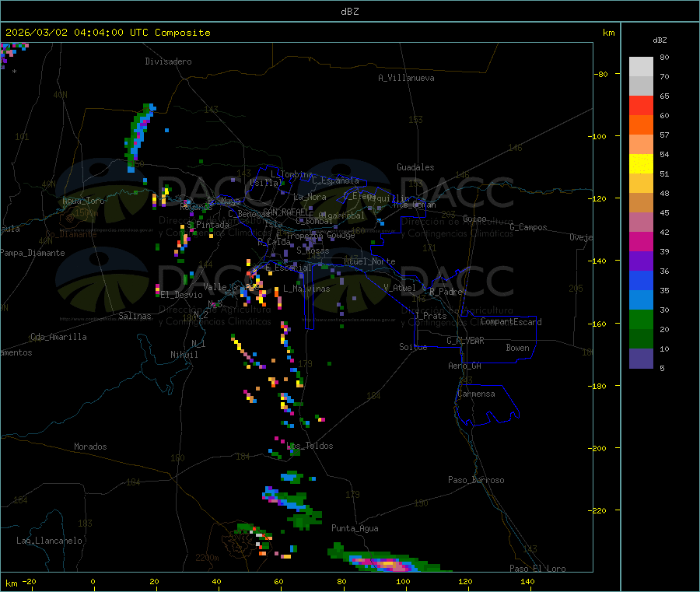Click the yellow 54-51 dBZ legend swatch
The image size is (700, 592).
click(x=641, y=164)
